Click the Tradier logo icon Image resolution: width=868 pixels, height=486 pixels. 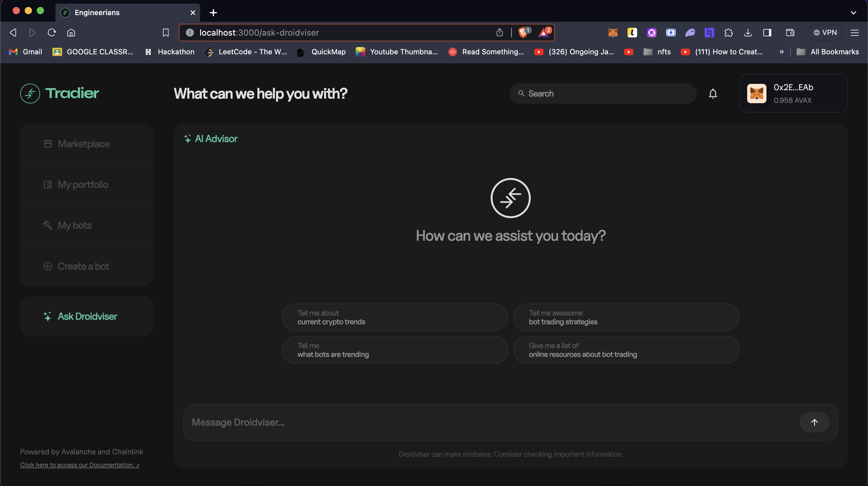tap(30, 94)
